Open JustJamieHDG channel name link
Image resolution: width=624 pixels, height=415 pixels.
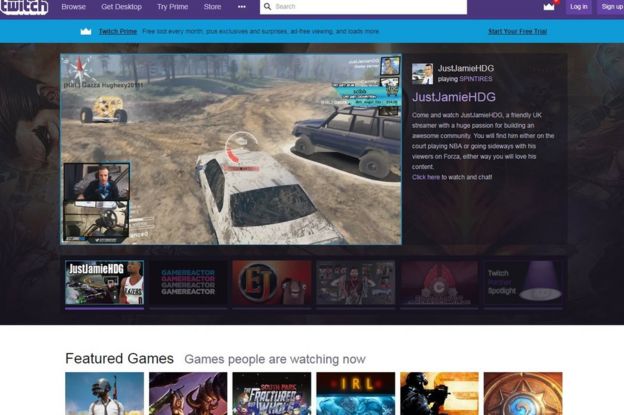click(466, 68)
